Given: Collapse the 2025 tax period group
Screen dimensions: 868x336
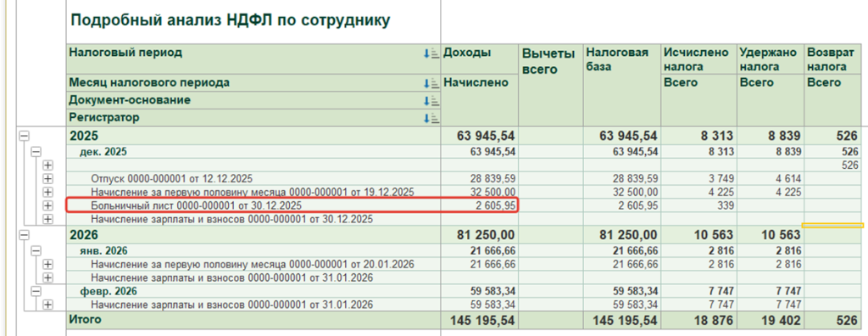Looking at the screenshot, I should pyautogui.click(x=24, y=136).
